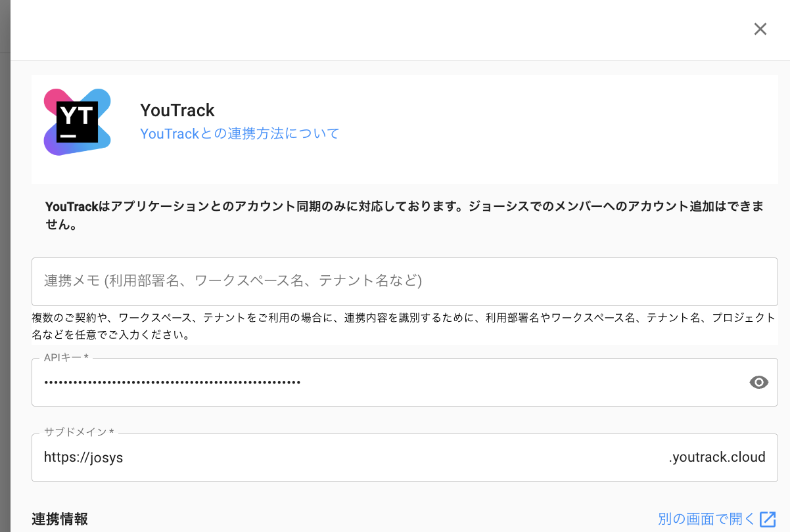This screenshot has height=532, width=790.
Task: Click the external-link icon beside 別の画面で開く
Action: point(768,519)
